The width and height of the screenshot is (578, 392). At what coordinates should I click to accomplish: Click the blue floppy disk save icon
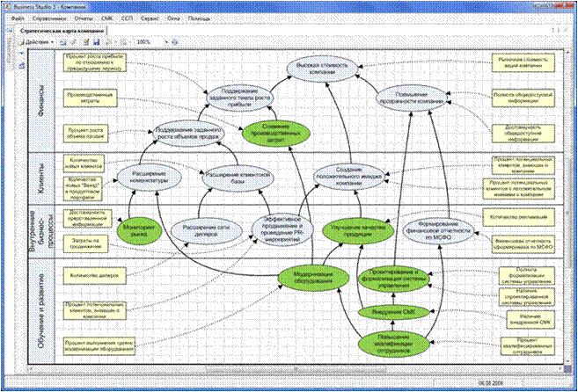pyautogui.click(x=96, y=41)
